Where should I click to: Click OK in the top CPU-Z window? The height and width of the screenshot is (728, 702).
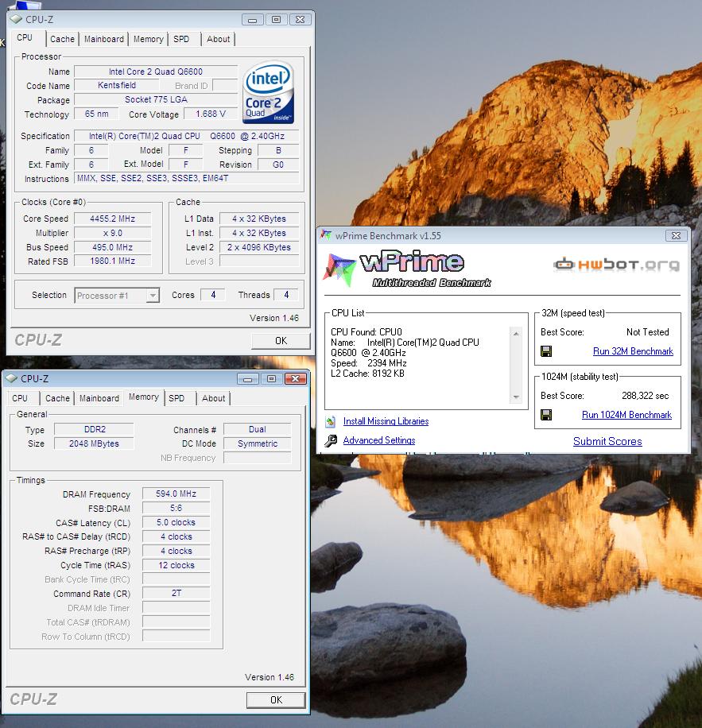[x=281, y=341]
